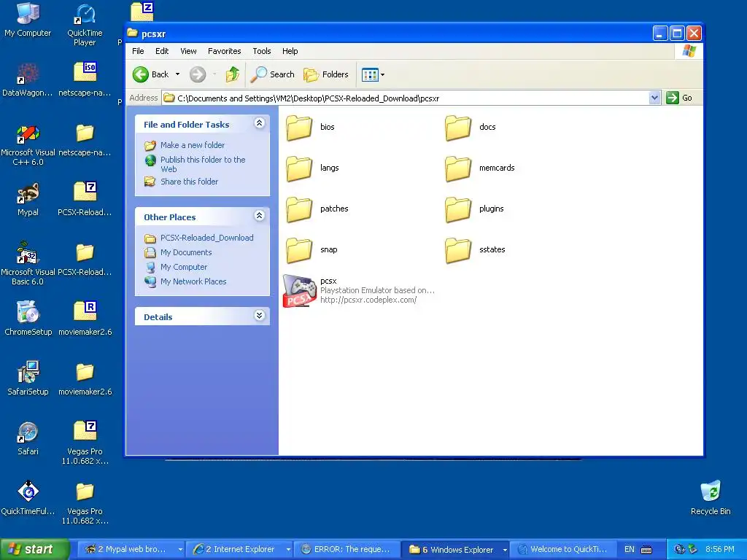Select the langs folder icon
The width and height of the screenshot is (747, 560).
pos(299,168)
